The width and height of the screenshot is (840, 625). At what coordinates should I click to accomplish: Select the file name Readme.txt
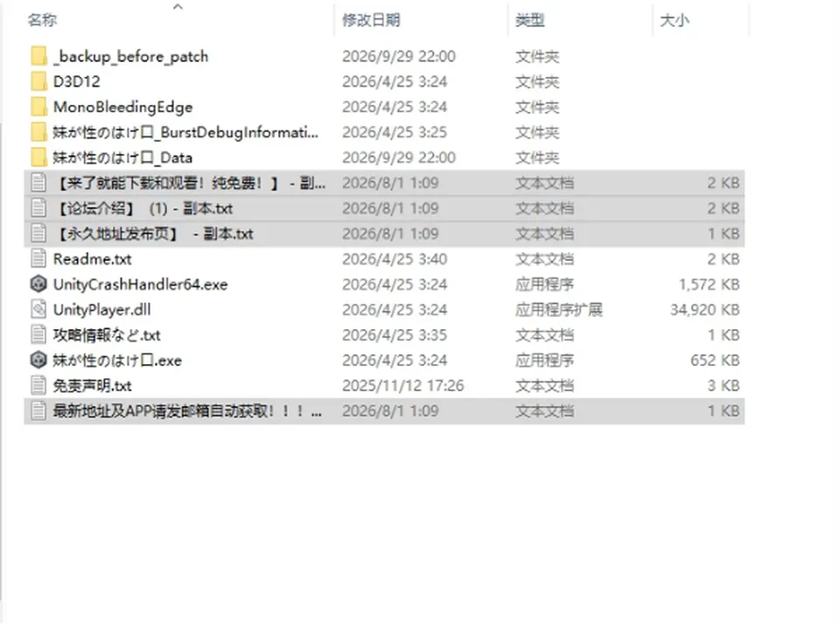click(x=92, y=259)
